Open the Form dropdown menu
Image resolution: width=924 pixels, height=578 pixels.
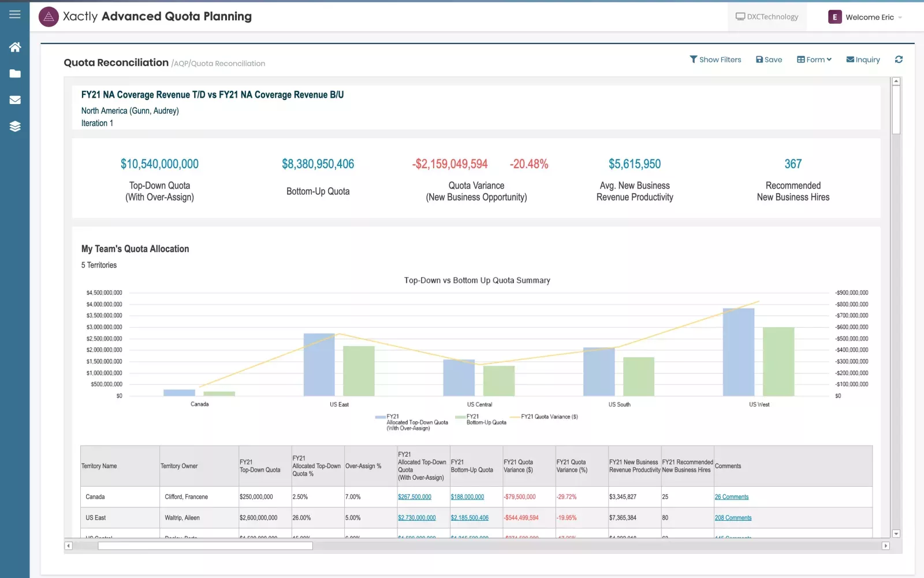click(814, 60)
